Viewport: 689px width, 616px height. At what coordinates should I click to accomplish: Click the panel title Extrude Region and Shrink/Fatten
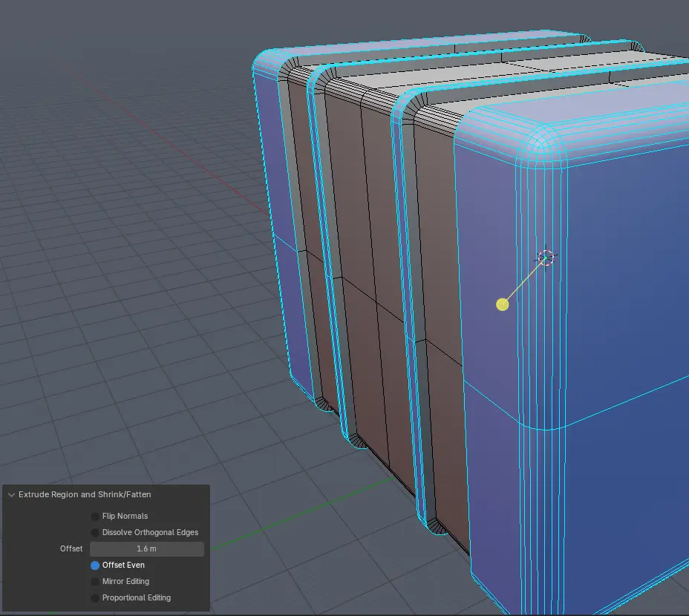[85, 494]
